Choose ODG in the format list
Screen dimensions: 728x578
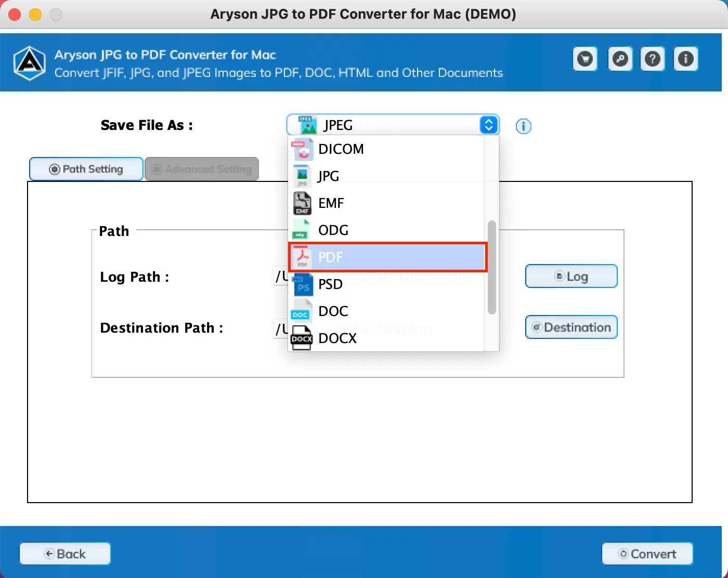click(386, 230)
